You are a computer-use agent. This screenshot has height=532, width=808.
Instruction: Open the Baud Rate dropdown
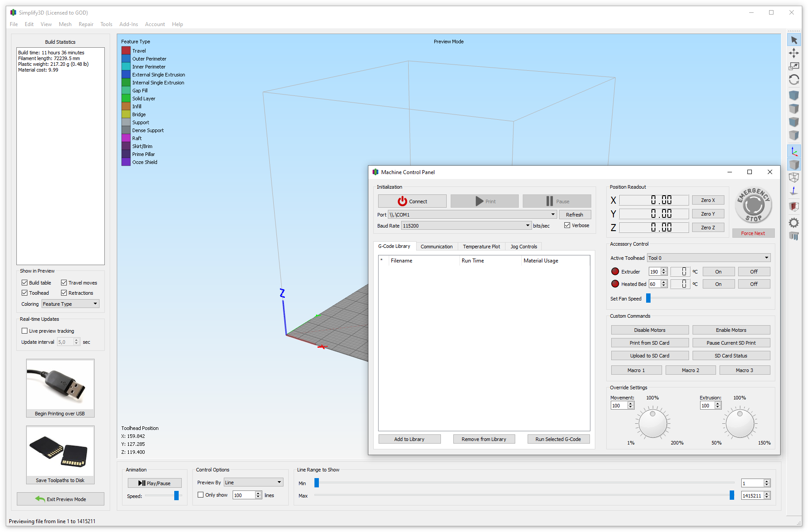tap(466, 225)
